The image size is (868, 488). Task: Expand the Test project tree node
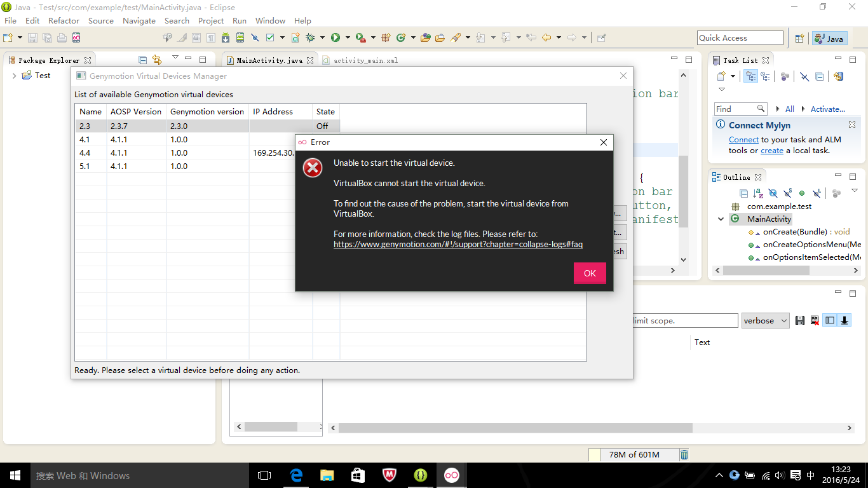pyautogui.click(x=14, y=76)
